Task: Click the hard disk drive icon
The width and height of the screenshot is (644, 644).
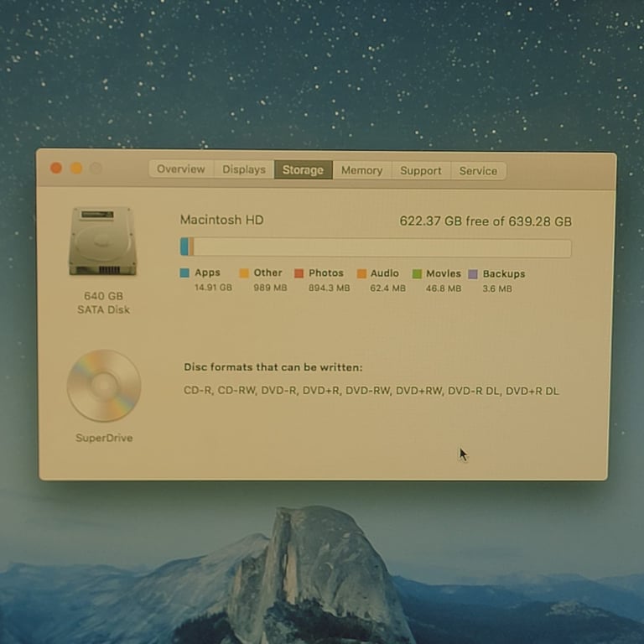Action: tap(102, 241)
